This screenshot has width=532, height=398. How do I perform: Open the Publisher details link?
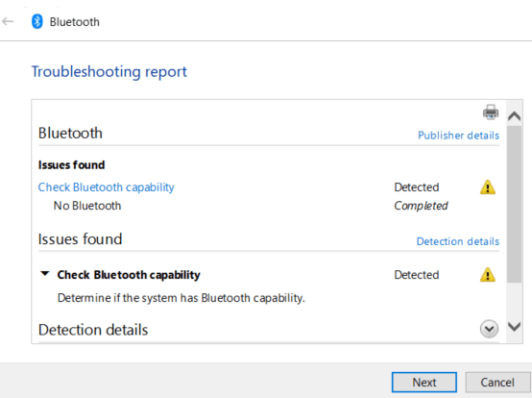pyautogui.click(x=458, y=136)
